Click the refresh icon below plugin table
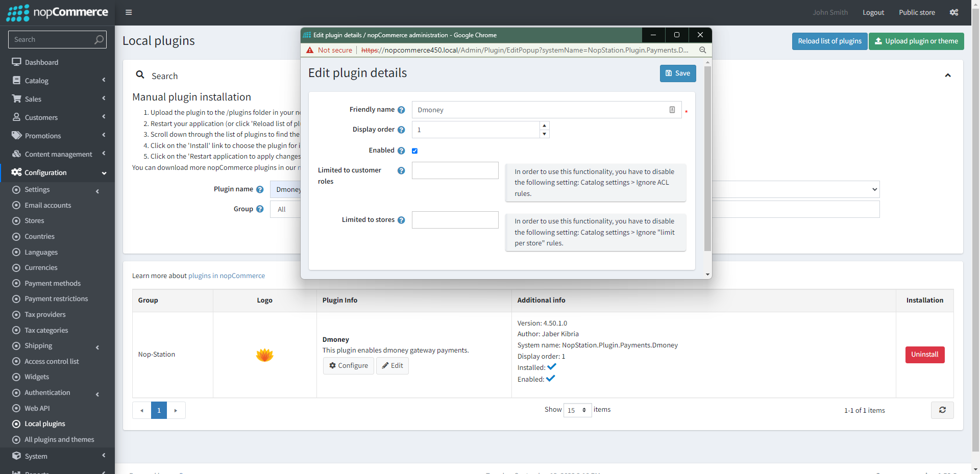 (x=942, y=410)
